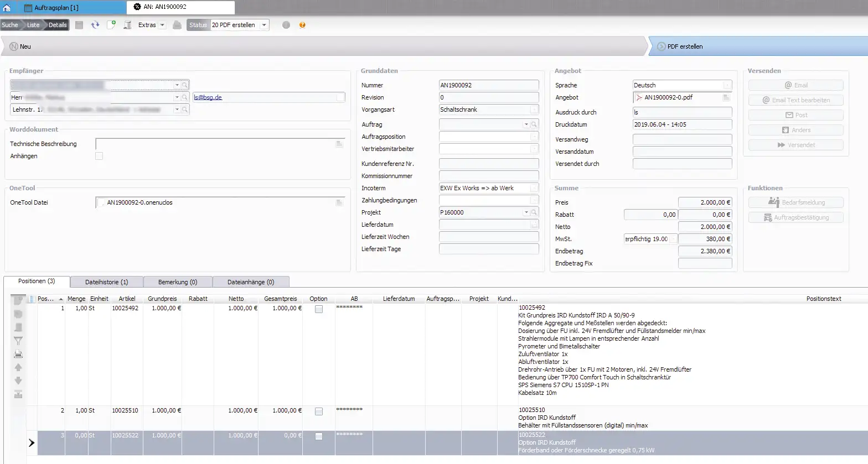Click the PDF erstellen workflow step
This screenshot has width=868, height=464.
pos(757,46)
